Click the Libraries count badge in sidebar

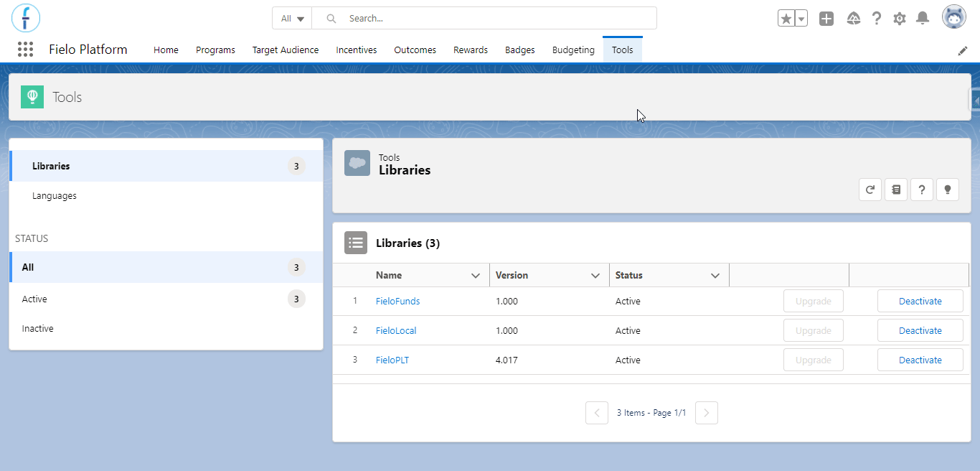[x=296, y=167]
